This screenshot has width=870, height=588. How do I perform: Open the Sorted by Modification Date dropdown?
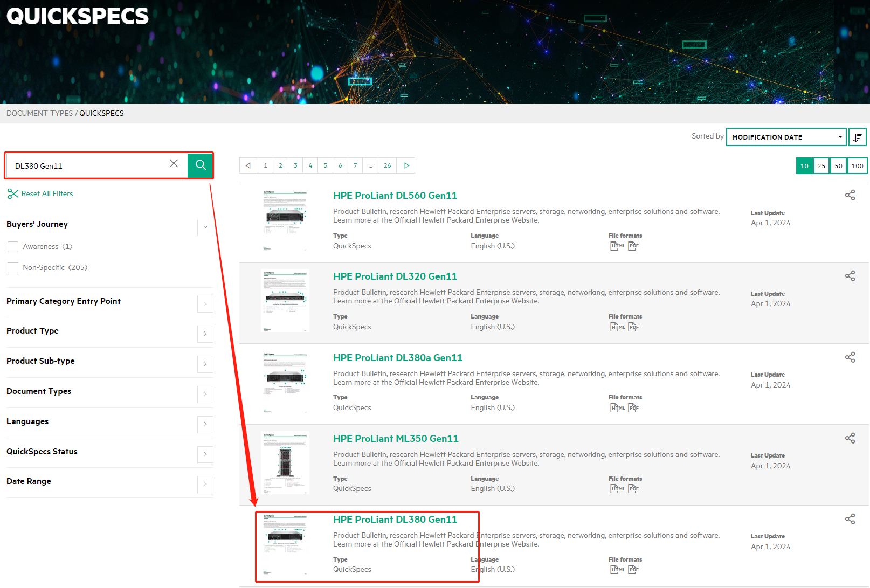[786, 137]
